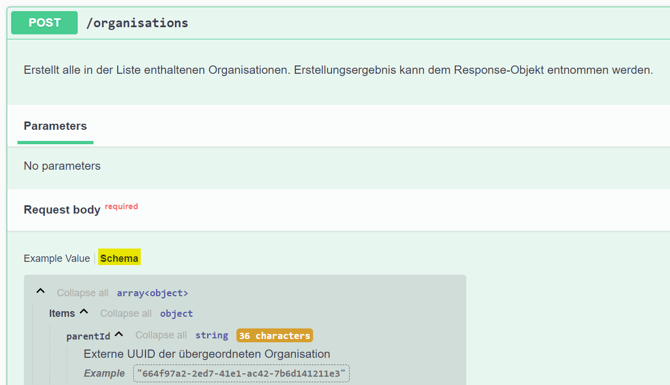This screenshot has width=670, height=385.
Task: Select the /organisations endpoint path
Action: tap(137, 23)
